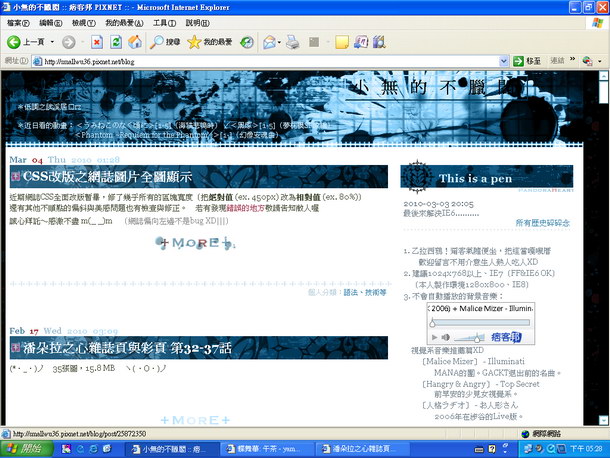Open the Forward button history dropdown
Image resolution: width=610 pixels, height=458 pixels.
click(x=82, y=42)
